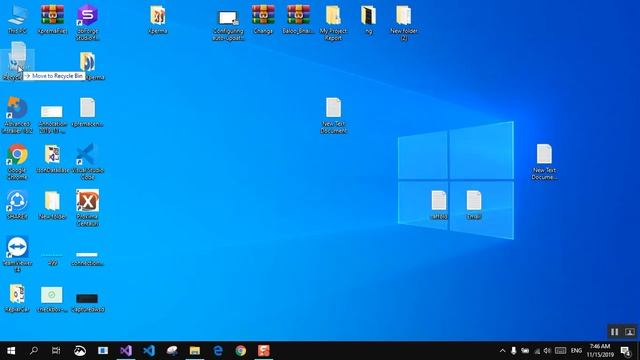Open the network status tray icon

pos(537,351)
